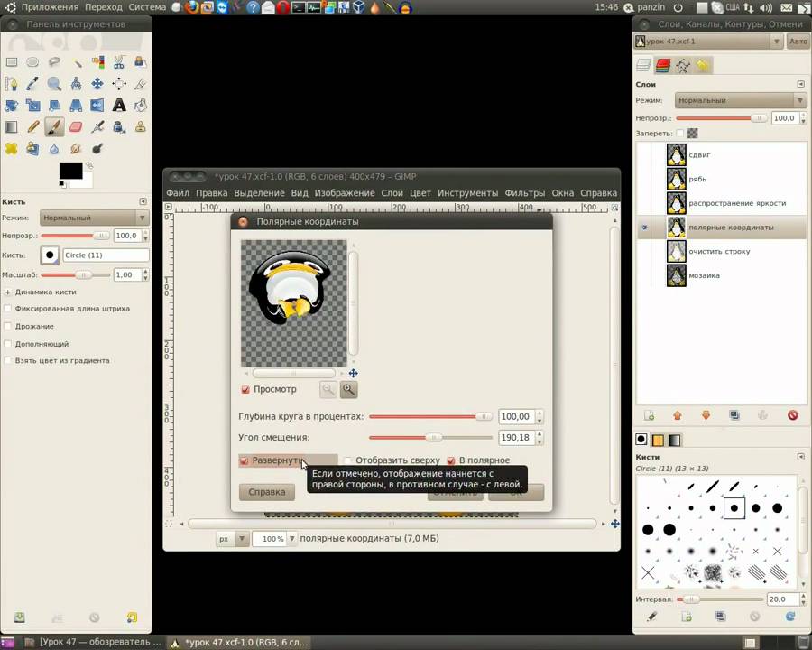Open brush Режим dropdown in tool options
The image size is (812, 650).
(94, 218)
